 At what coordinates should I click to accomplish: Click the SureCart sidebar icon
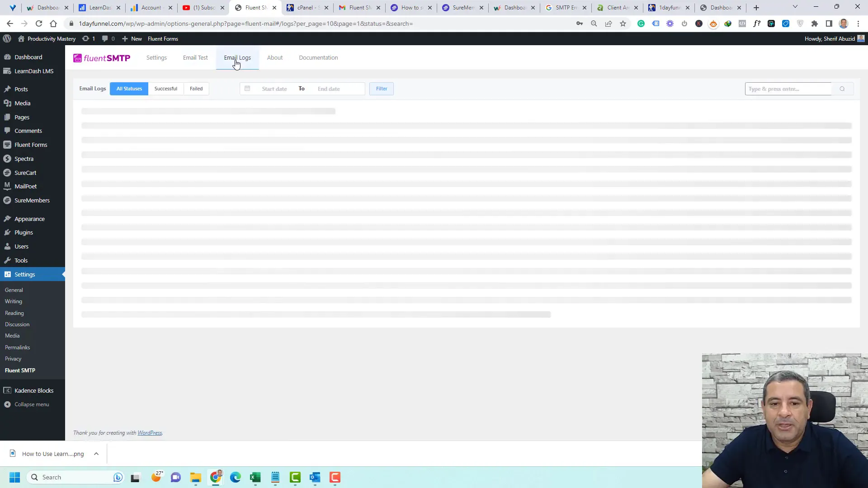(x=8, y=172)
